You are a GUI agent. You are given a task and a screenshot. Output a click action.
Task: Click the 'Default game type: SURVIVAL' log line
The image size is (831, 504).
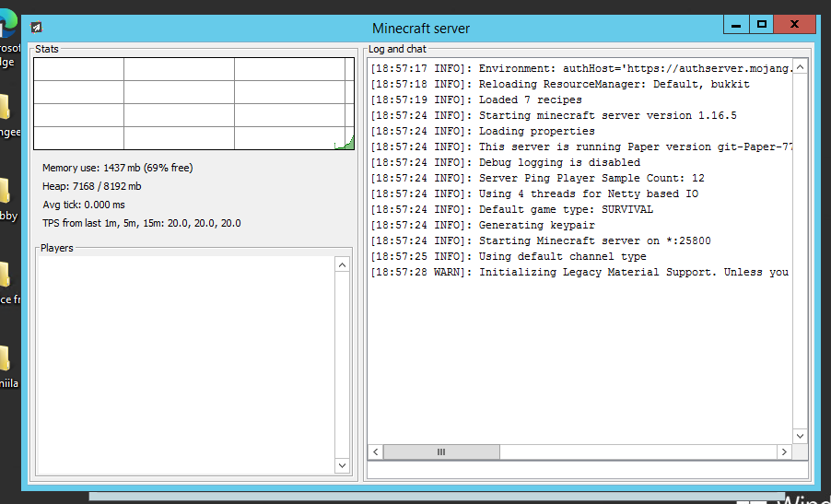tap(512, 209)
